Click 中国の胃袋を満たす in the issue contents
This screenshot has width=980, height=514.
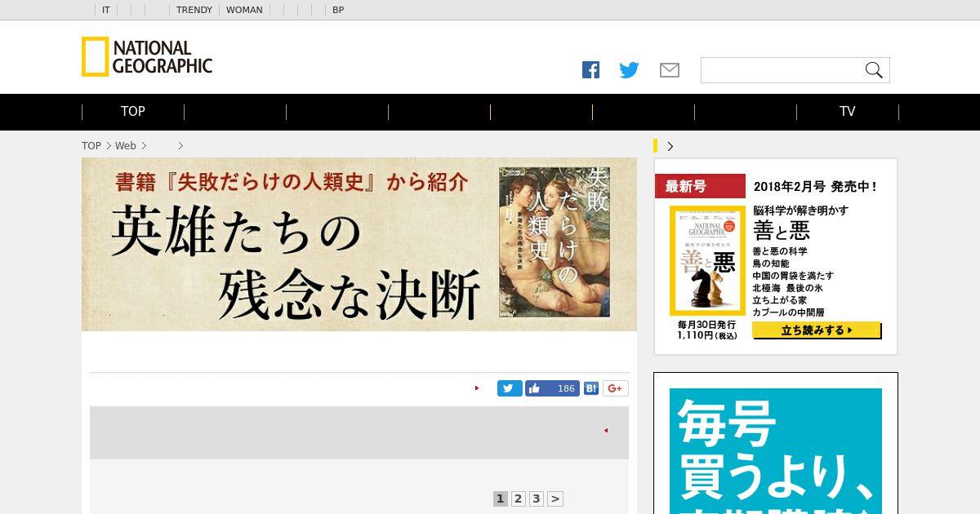(793, 276)
